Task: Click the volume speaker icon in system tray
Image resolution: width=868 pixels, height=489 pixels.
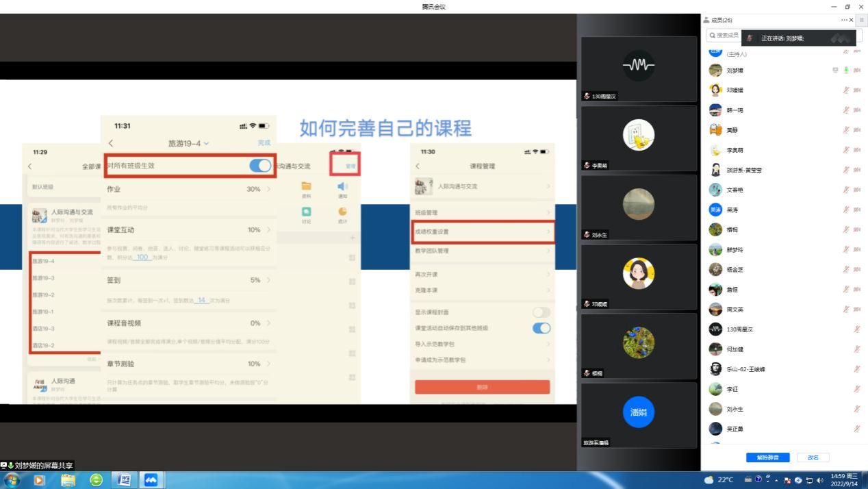Action: (820, 480)
